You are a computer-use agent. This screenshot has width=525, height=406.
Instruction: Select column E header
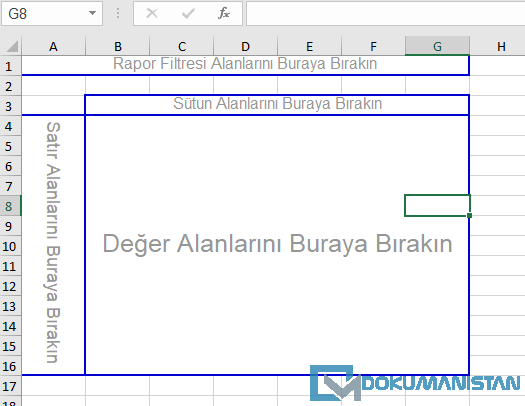click(309, 46)
